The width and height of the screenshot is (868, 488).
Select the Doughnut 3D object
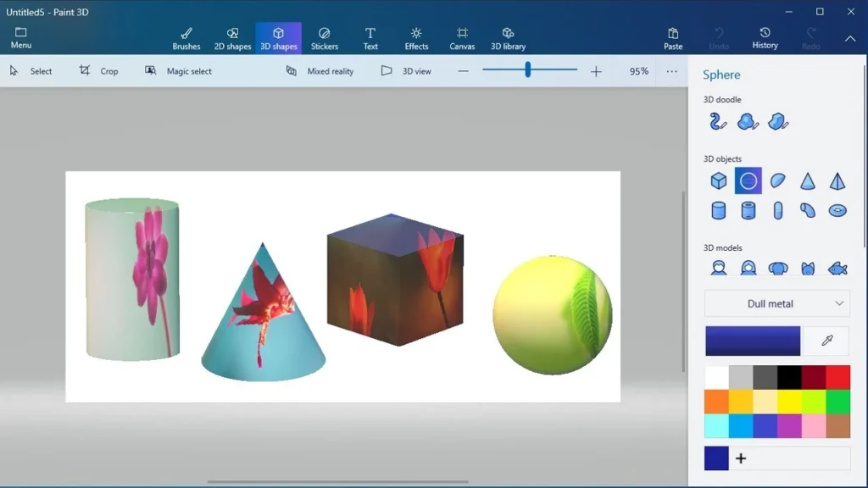[x=837, y=211]
